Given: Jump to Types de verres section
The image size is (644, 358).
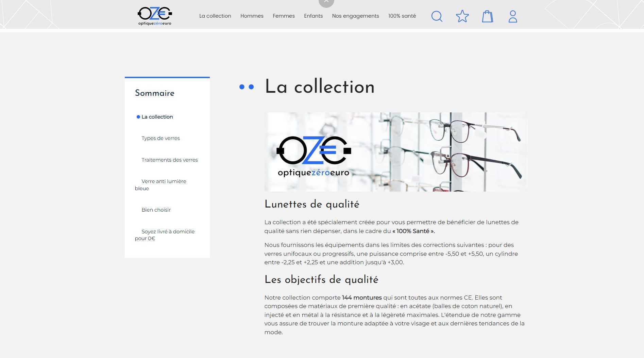Looking at the screenshot, I should pyautogui.click(x=160, y=138).
